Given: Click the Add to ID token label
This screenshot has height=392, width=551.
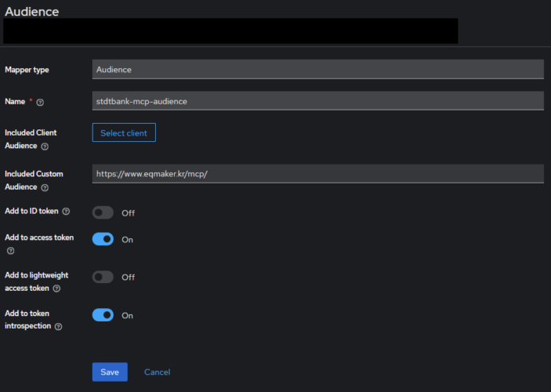Looking at the screenshot, I should pyautogui.click(x=31, y=211).
